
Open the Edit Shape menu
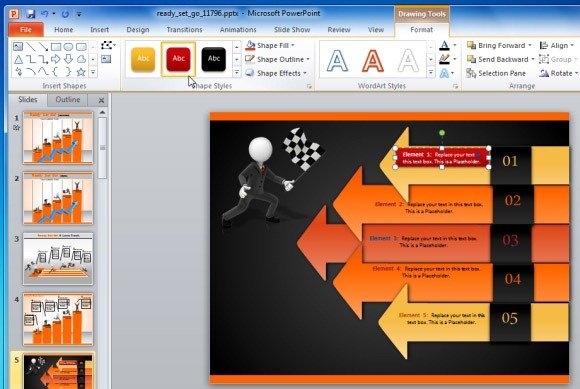click(x=108, y=45)
